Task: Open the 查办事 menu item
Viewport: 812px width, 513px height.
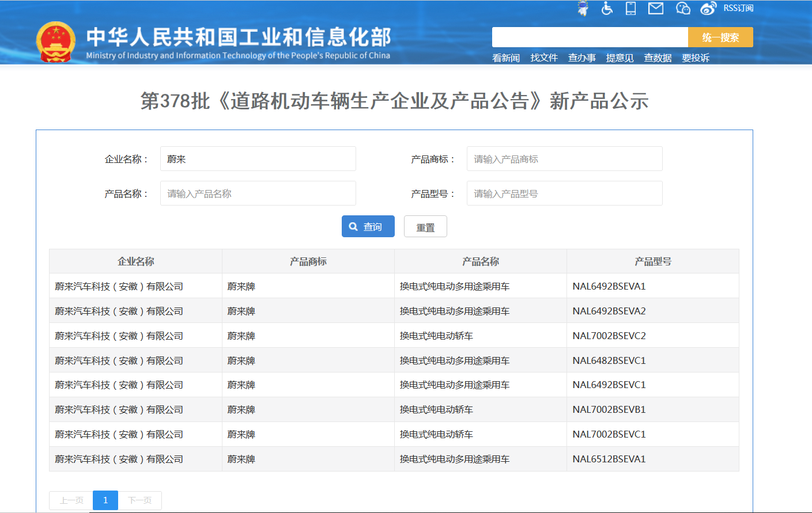Action: (582, 58)
